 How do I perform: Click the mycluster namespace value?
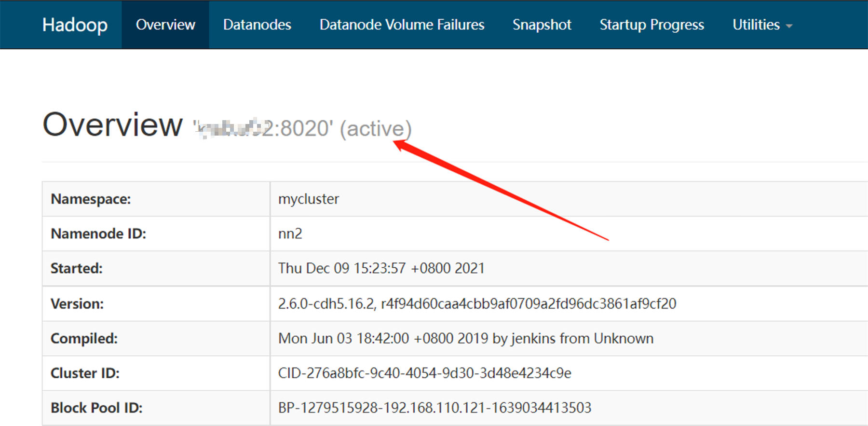pos(309,199)
